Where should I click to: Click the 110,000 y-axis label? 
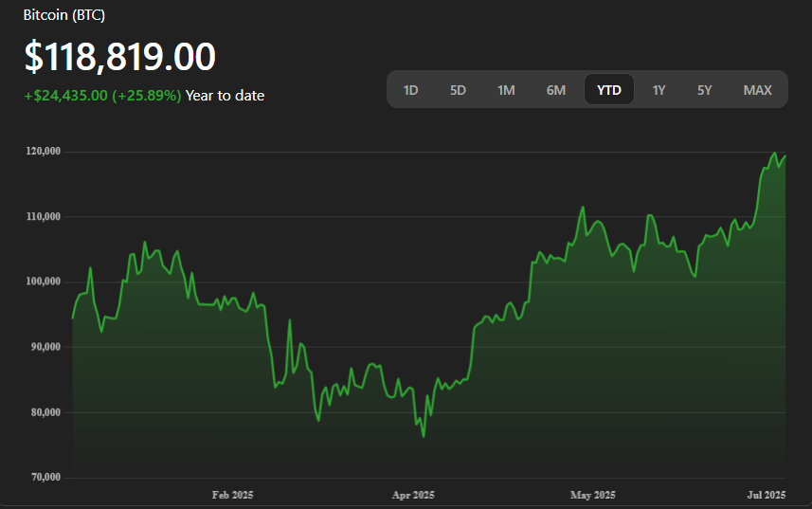(44, 216)
